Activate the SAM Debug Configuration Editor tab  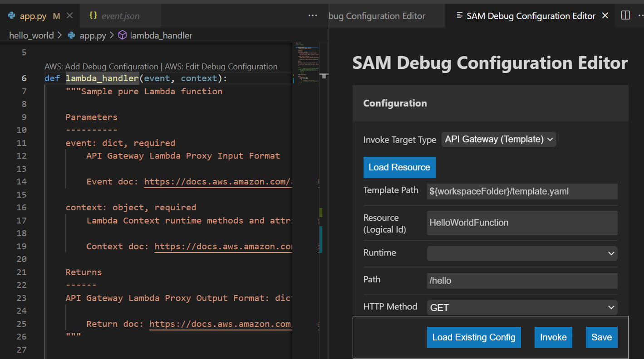(531, 16)
